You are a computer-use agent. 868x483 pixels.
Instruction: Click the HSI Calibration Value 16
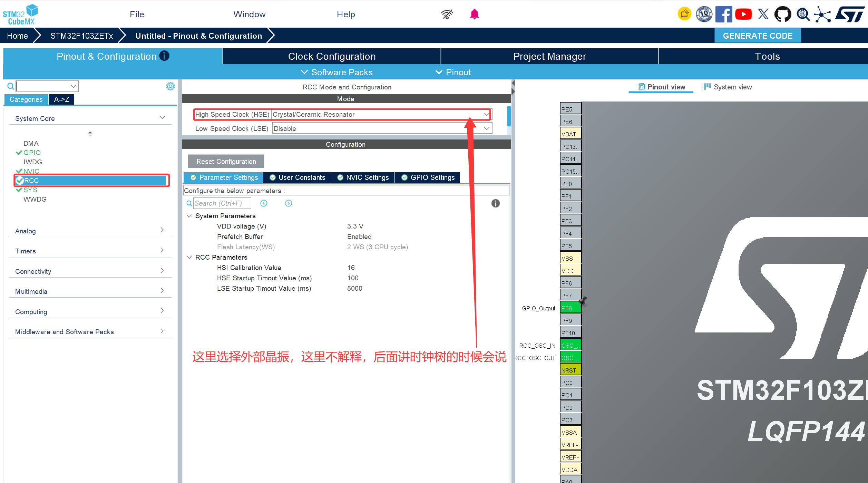(351, 268)
